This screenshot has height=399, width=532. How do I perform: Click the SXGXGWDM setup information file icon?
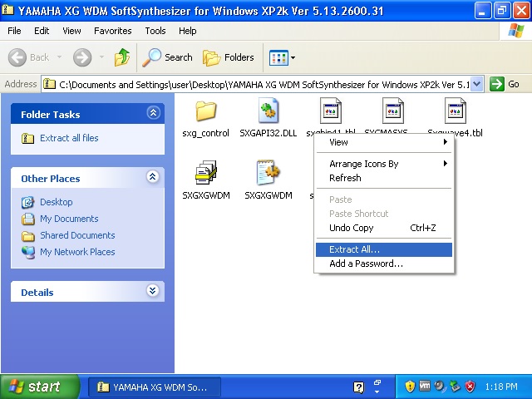268,173
